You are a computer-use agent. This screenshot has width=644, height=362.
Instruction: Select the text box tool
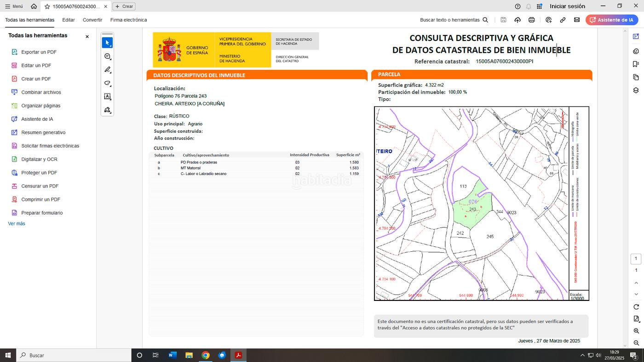pos(107,96)
